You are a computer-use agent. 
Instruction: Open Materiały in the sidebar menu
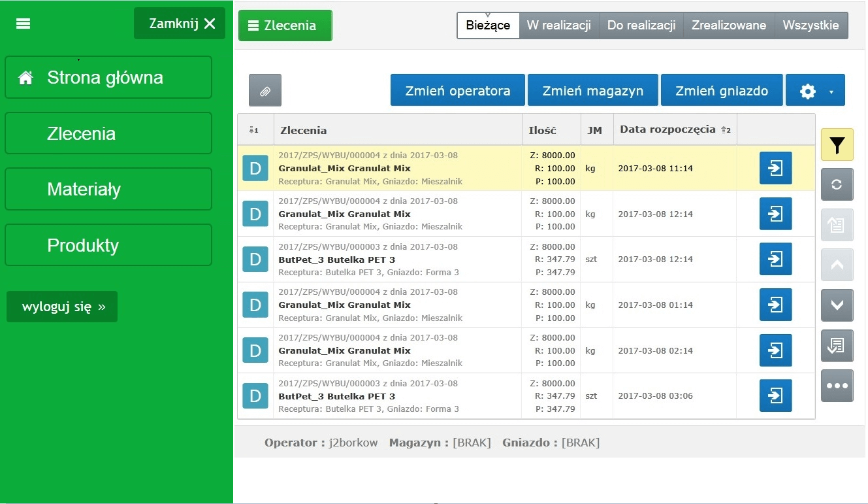pos(108,190)
